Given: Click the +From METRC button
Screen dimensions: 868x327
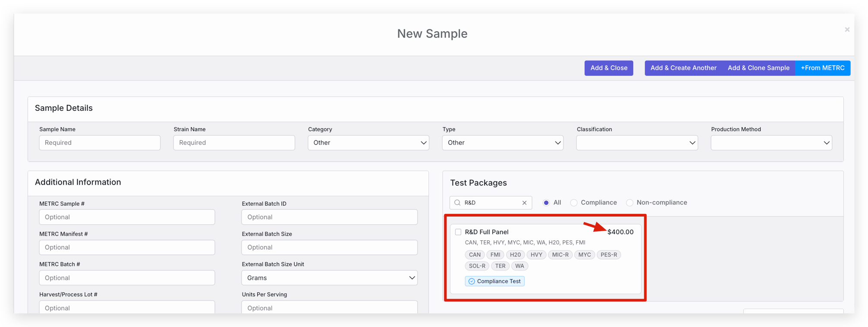Looking at the screenshot, I should pyautogui.click(x=823, y=68).
